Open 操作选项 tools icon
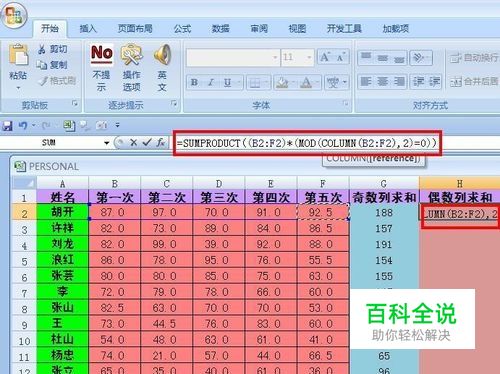500x374 pixels. [x=131, y=54]
